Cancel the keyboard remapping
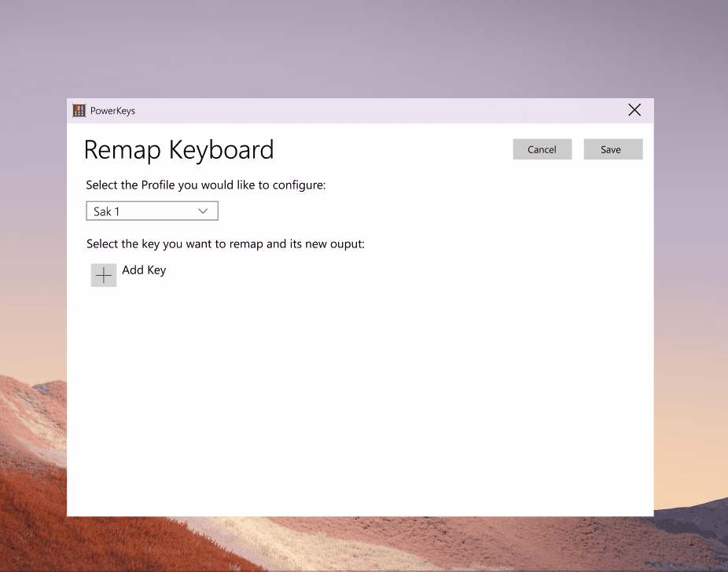Screen dimensions: 728x572 pos(542,149)
